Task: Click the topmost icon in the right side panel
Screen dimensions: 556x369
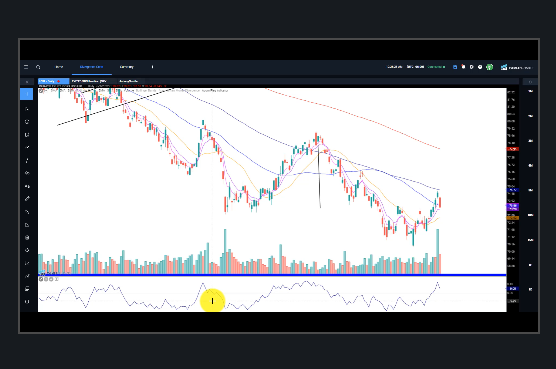Action: click(530, 91)
